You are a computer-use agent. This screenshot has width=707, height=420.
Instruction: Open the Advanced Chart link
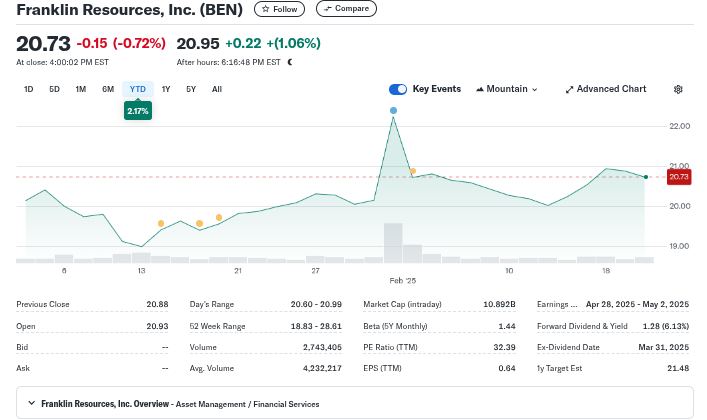tap(606, 89)
